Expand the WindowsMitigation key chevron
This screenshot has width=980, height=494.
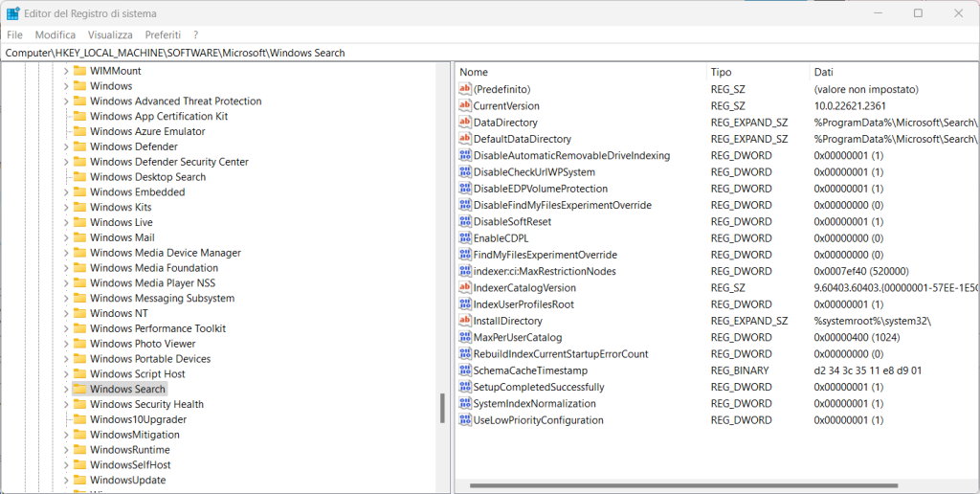click(66, 435)
